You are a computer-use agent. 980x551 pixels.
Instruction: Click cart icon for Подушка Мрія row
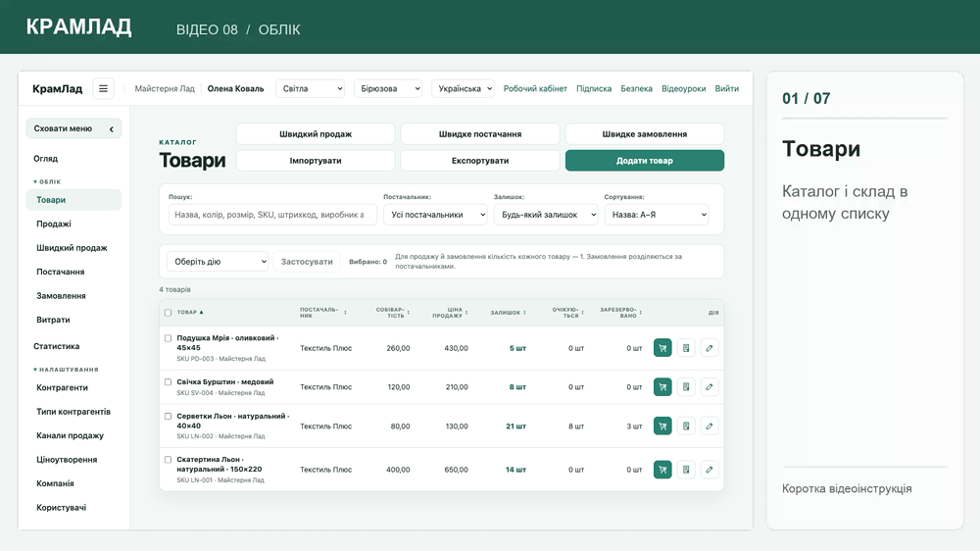662,348
